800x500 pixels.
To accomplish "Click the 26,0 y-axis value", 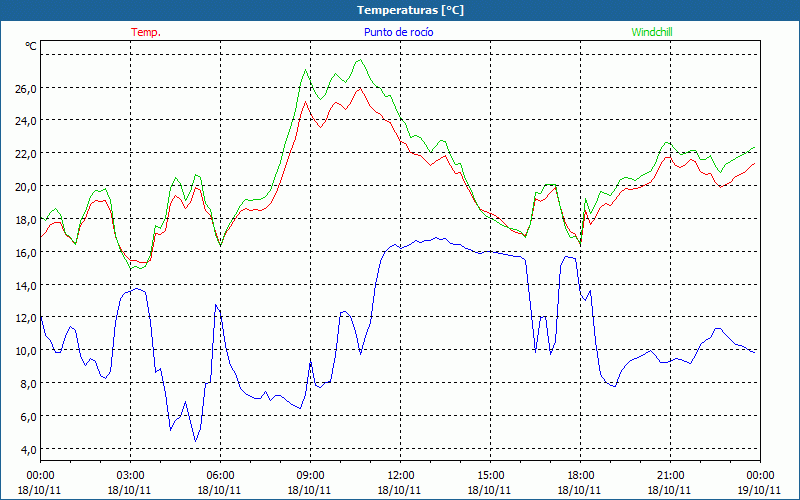I will tap(26, 89).
